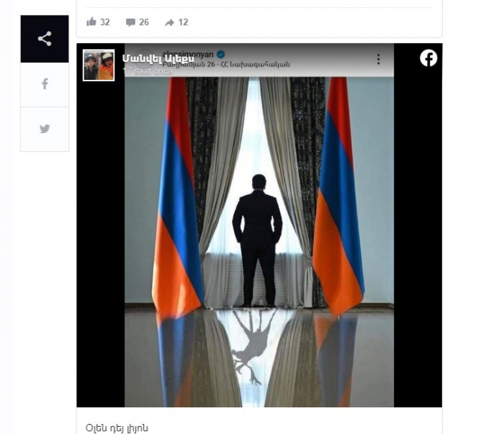Open the comments bubble icon

point(130,22)
